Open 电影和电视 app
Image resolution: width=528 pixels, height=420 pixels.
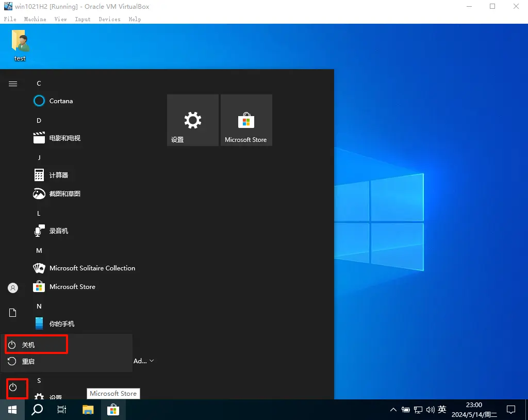[57, 138]
